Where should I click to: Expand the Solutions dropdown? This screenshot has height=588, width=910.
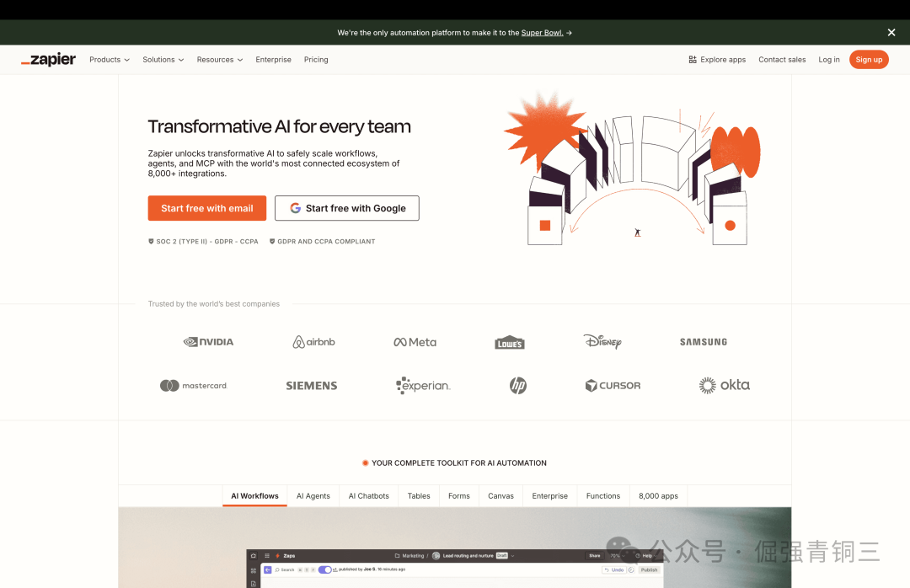pyautogui.click(x=163, y=59)
